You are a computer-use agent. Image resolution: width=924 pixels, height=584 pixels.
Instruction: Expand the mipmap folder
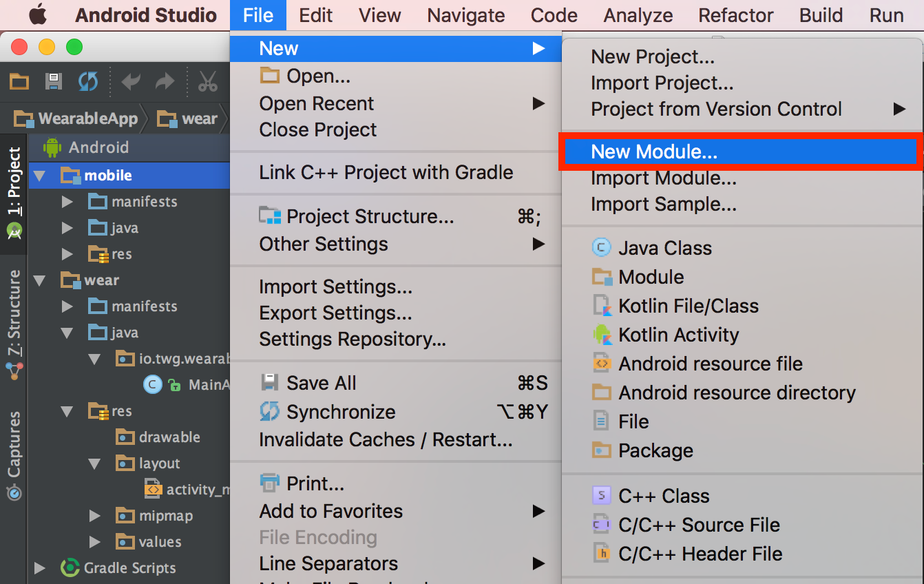click(95, 516)
